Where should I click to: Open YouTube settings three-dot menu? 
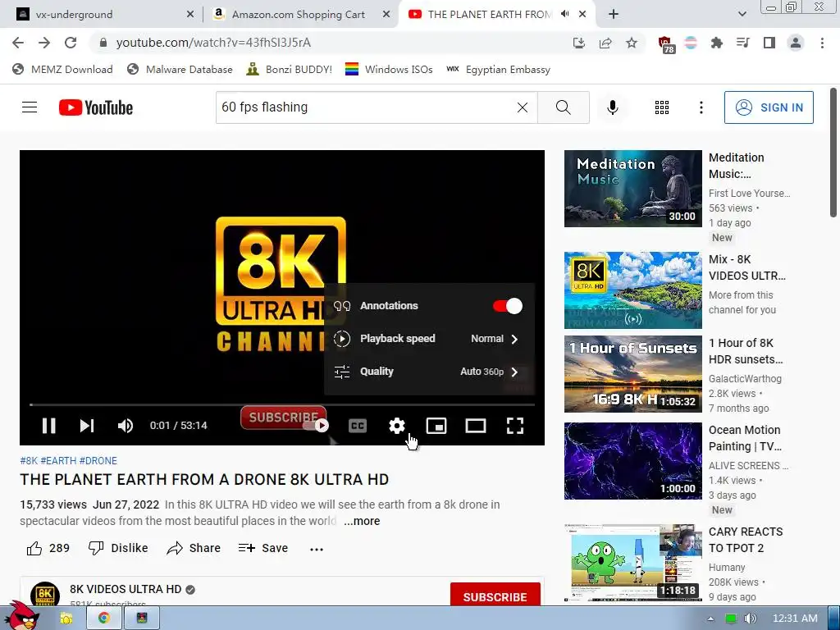click(x=701, y=107)
